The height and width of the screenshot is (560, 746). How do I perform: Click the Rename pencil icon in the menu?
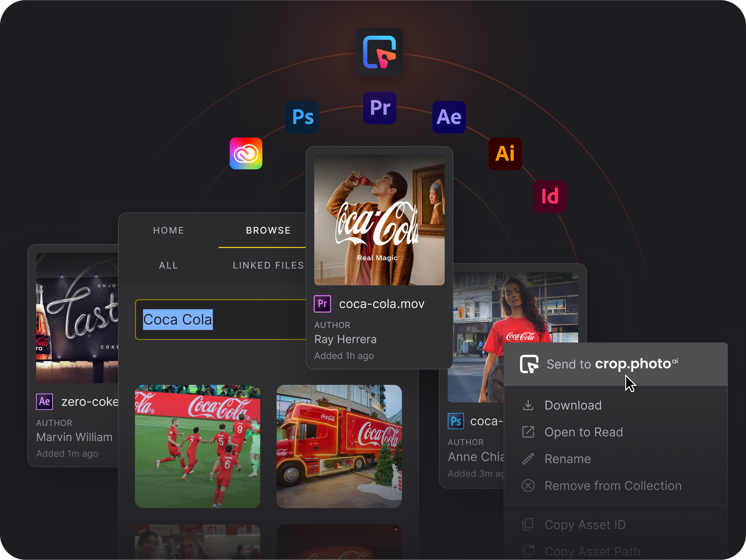(527, 459)
